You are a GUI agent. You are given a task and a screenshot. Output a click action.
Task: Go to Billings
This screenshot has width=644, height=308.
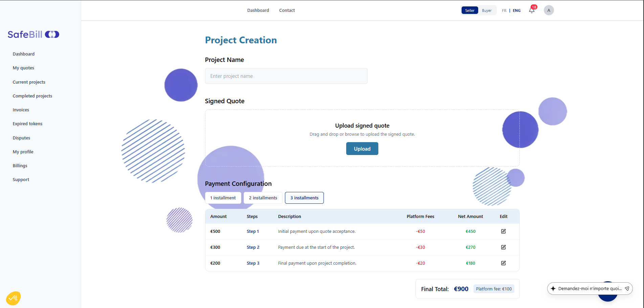click(20, 166)
